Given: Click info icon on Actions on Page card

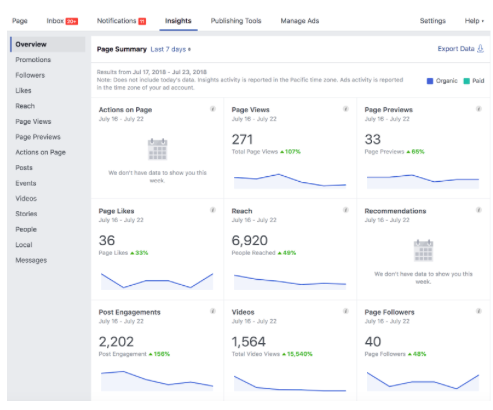Looking at the screenshot, I should 213,109.
